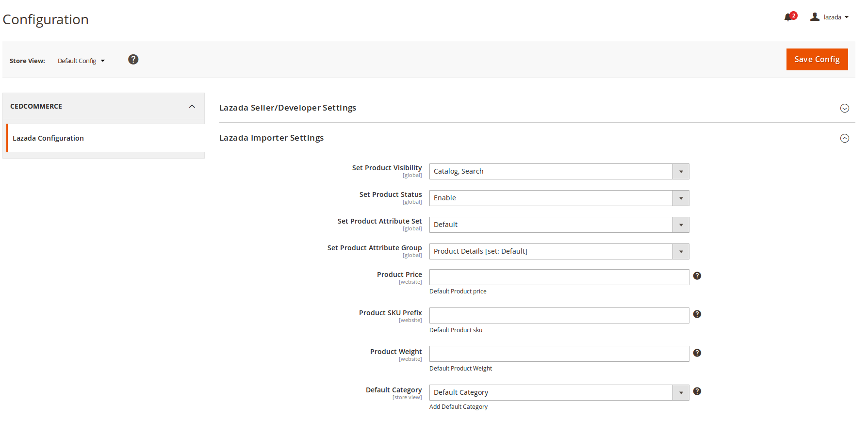The height and width of the screenshot is (436, 868).
Task: Open the Set Product Attribute Set dropdown
Action: tap(559, 225)
